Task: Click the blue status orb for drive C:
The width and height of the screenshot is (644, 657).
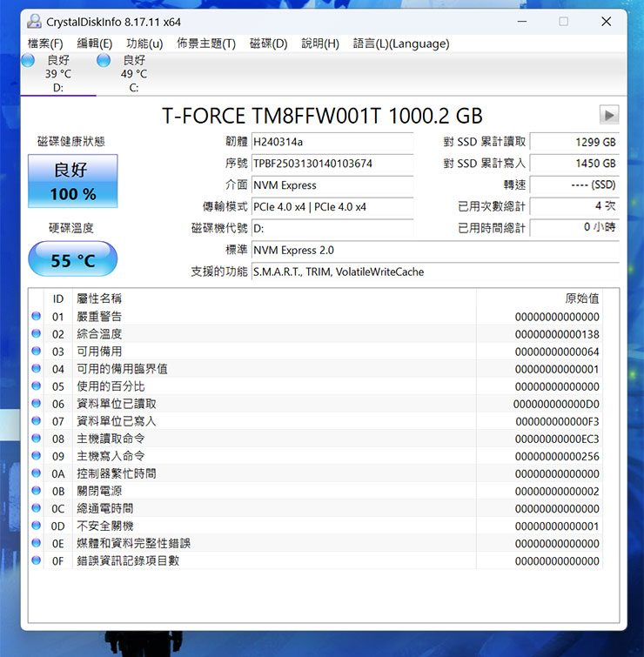Action: coord(104,60)
